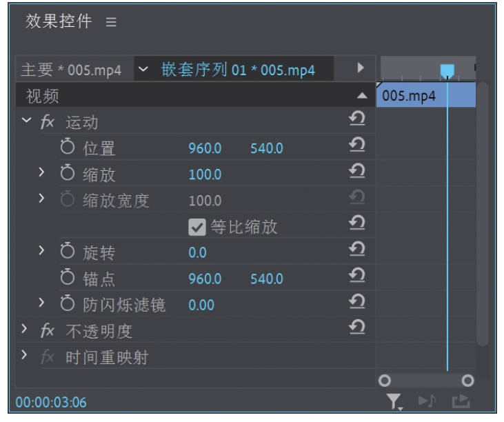Reset the 防闪烁滤镜 parameter
Image resolution: width=504 pixels, height=422 pixels.
coord(357,301)
